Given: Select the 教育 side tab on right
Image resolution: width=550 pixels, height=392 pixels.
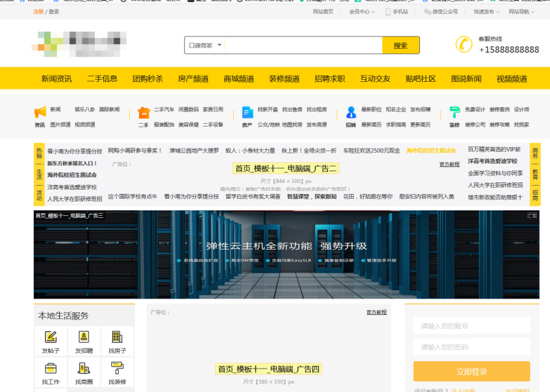Looking at the screenshot, I should tap(536, 175).
